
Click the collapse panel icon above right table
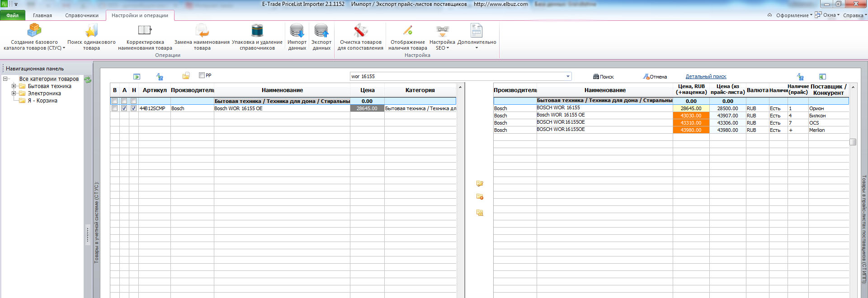(x=822, y=77)
